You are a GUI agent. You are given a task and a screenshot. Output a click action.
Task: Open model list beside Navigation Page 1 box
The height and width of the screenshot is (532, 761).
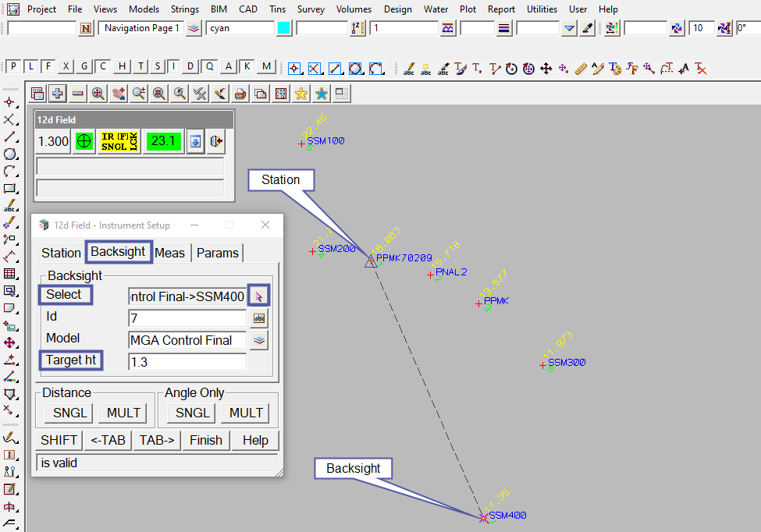tap(194, 28)
